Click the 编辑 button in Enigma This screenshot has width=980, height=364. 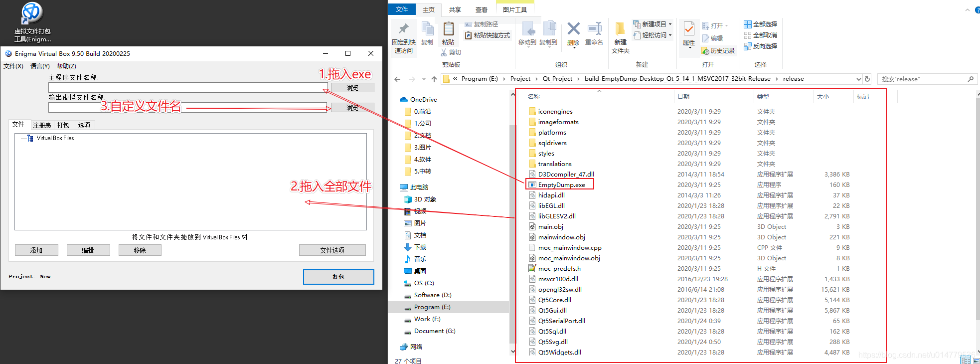88,250
